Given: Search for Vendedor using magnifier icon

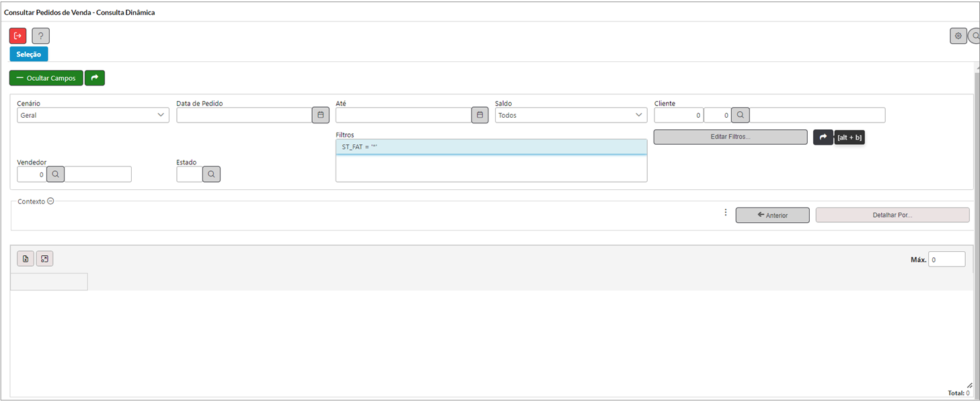Looking at the screenshot, I should click(x=56, y=174).
